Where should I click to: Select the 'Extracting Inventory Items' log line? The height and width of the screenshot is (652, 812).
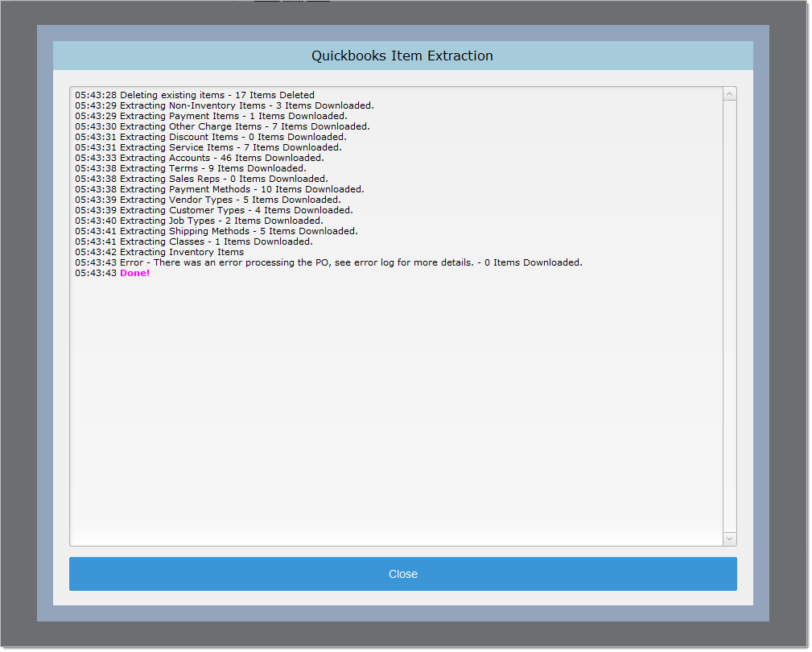(x=160, y=253)
